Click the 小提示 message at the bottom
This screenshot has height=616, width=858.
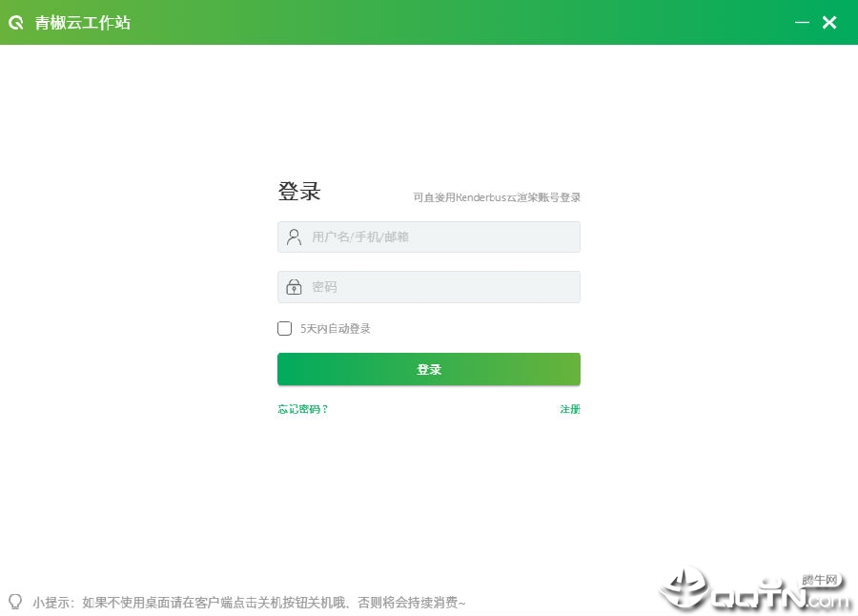tap(249, 603)
